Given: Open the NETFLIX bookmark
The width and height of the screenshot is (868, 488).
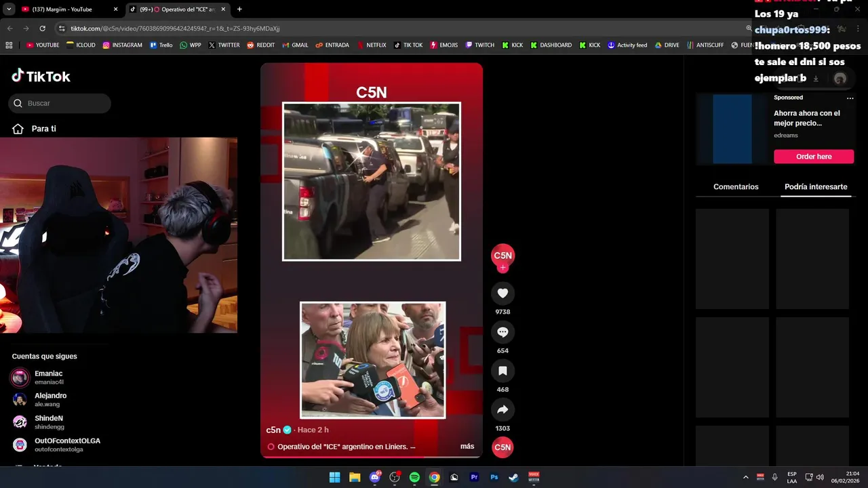Looking at the screenshot, I should tap(371, 45).
